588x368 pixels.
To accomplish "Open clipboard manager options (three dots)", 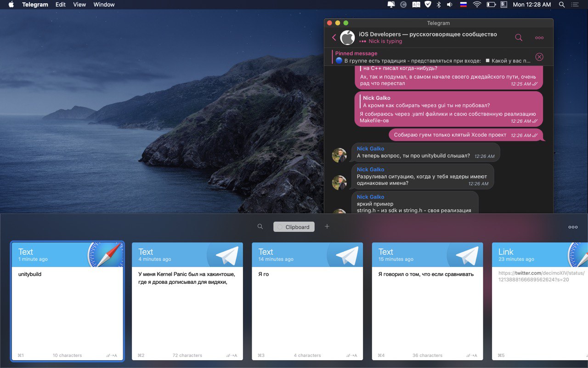I will (573, 227).
